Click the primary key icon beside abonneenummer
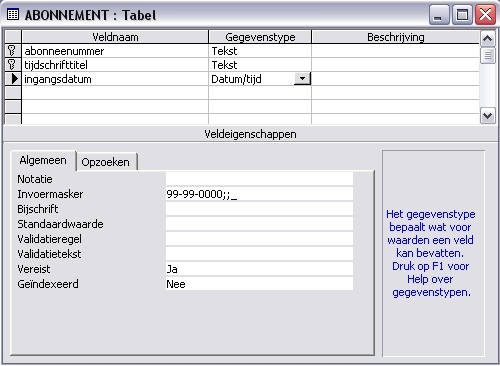 click(12, 51)
